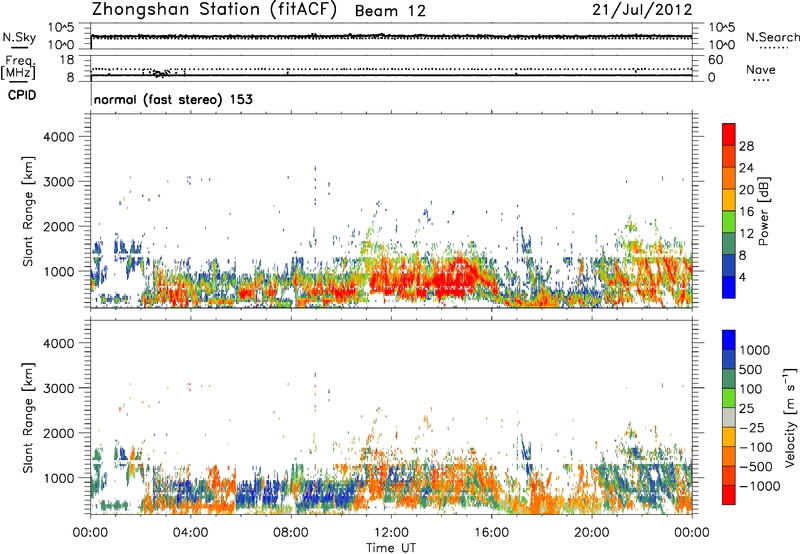Click the '08:00' time axis label
Viewport: 800px width, 554px height.
click(x=291, y=533)
